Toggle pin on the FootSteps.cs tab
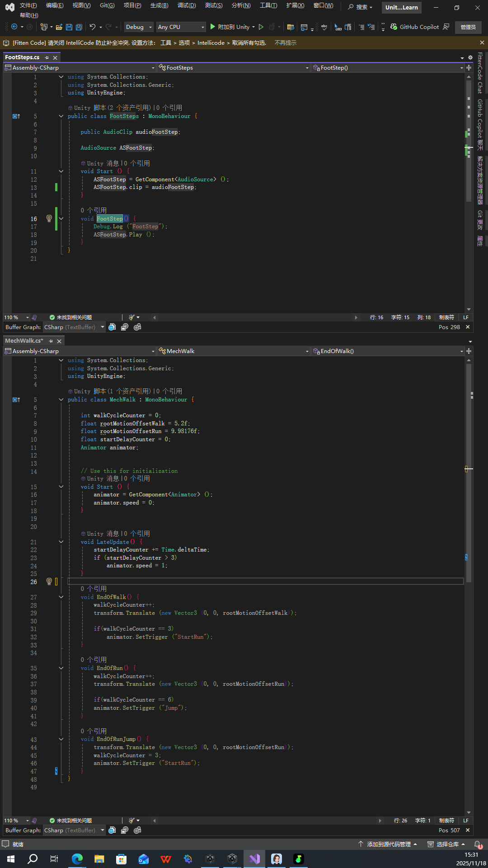 point(47,57)
